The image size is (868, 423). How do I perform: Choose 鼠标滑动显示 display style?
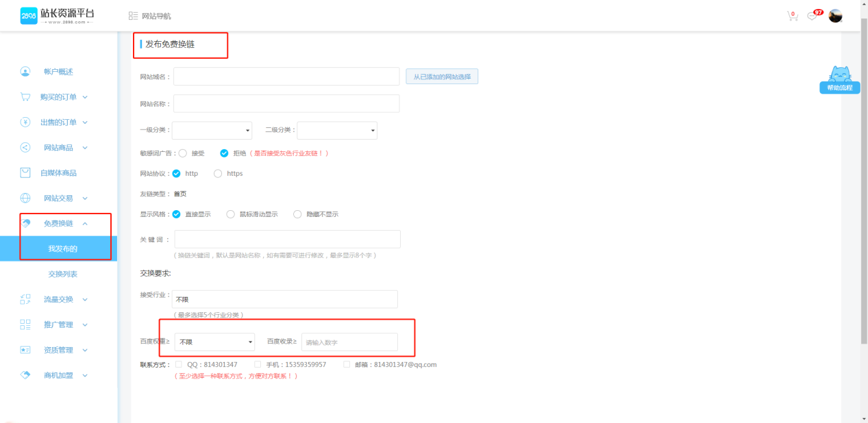(230, 214)
